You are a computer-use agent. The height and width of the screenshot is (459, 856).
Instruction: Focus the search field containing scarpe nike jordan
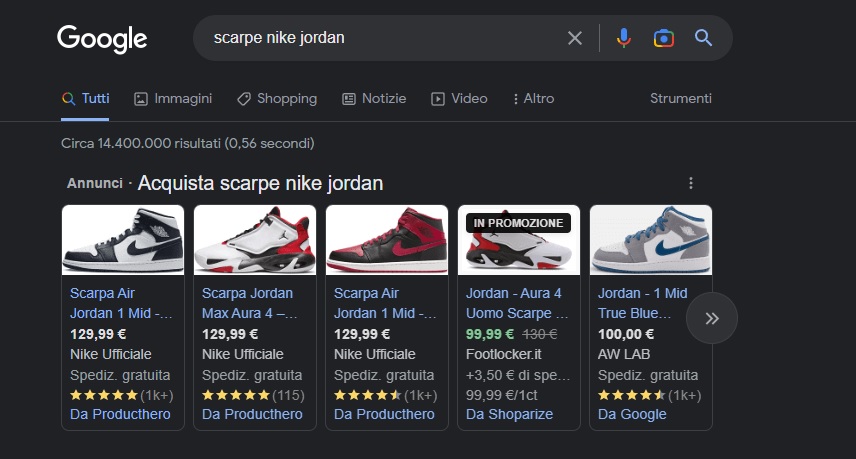(382, 38)
